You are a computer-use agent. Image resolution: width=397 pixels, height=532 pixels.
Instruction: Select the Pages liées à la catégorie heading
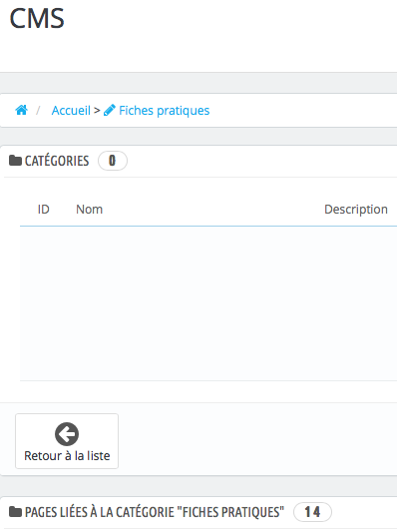point(155,512)
